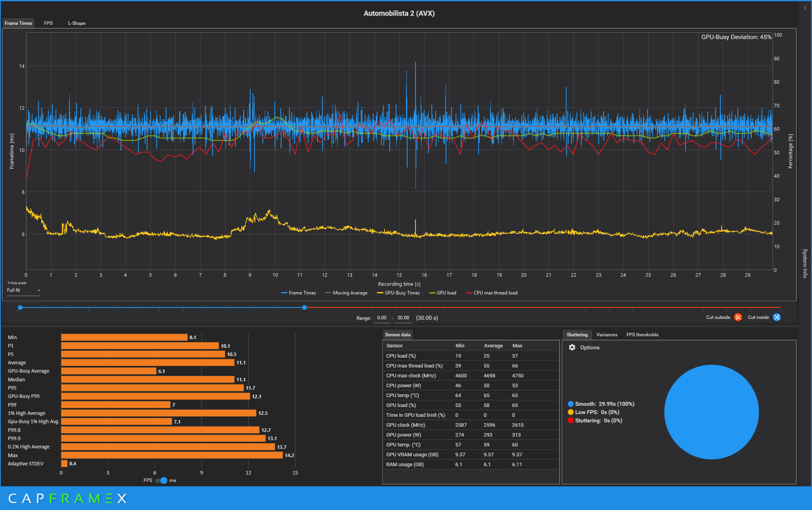Select the GPU clock (MHz) row
Image resolution: width=812 pixels, height=510 pixels.
(x=471, y=425)
